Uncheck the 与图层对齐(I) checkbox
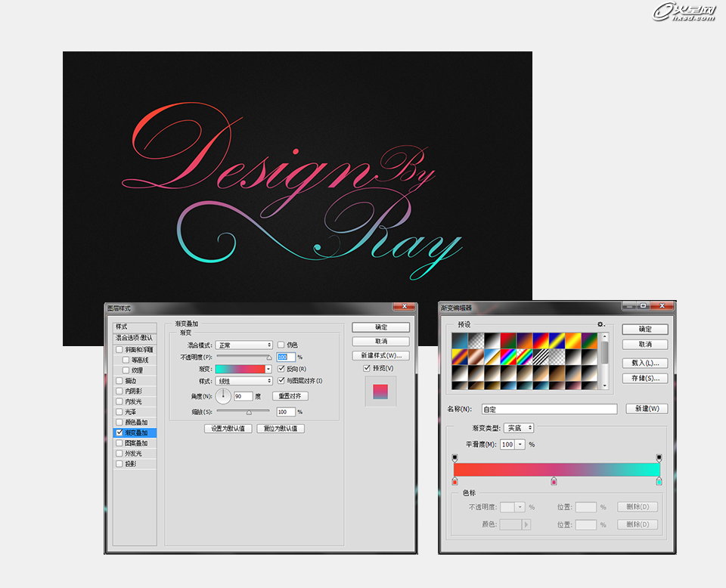 pyautogui.click(x=281, y=381)
